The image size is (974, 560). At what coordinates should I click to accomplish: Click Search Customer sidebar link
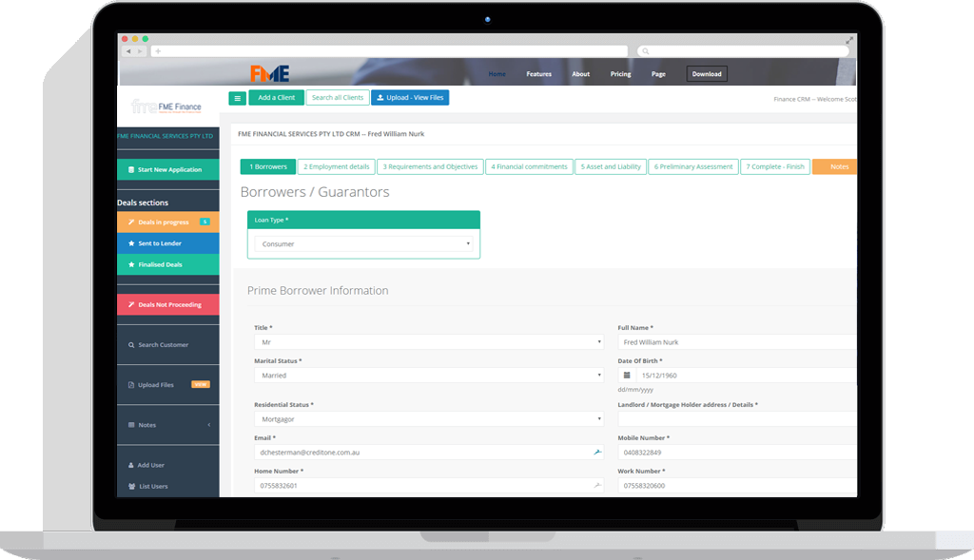pos(163,345)
